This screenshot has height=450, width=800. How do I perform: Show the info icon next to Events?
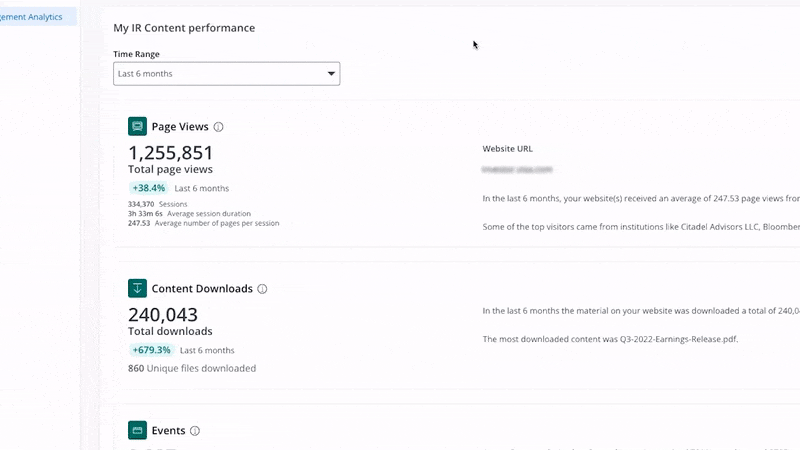[x=195, y=431]
